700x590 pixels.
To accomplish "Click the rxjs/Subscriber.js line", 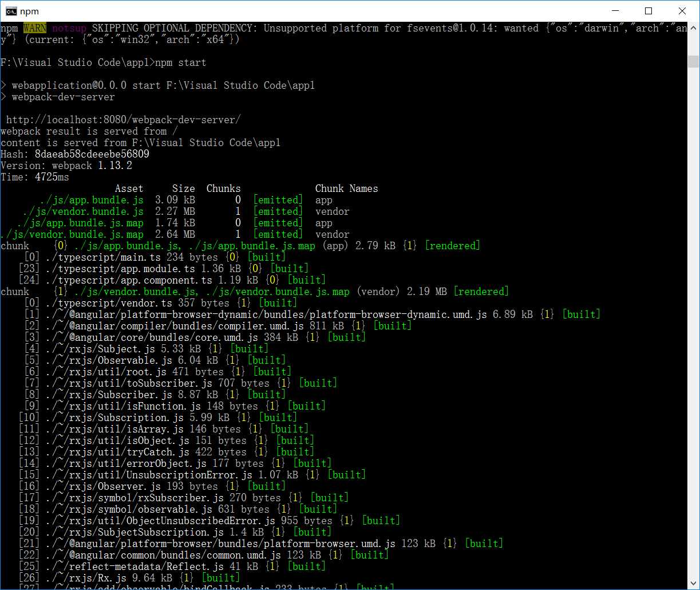I will pos(155,395).
